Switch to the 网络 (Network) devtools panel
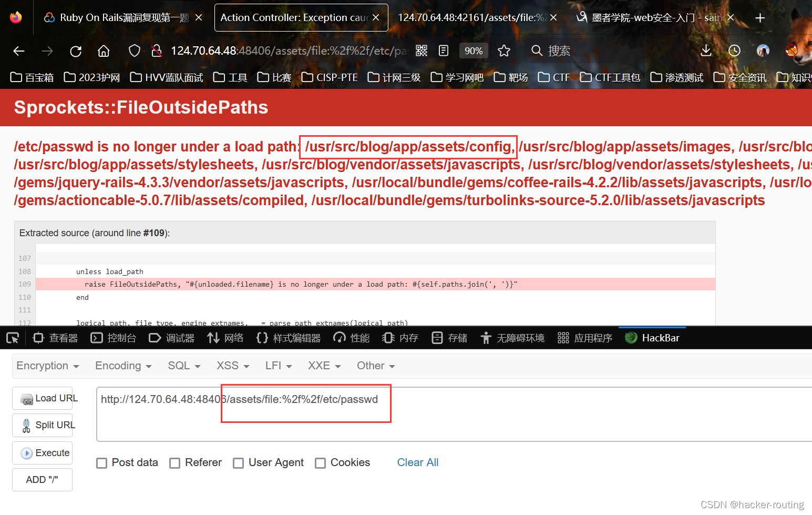The image size is (812, 515). click(225, 338)
